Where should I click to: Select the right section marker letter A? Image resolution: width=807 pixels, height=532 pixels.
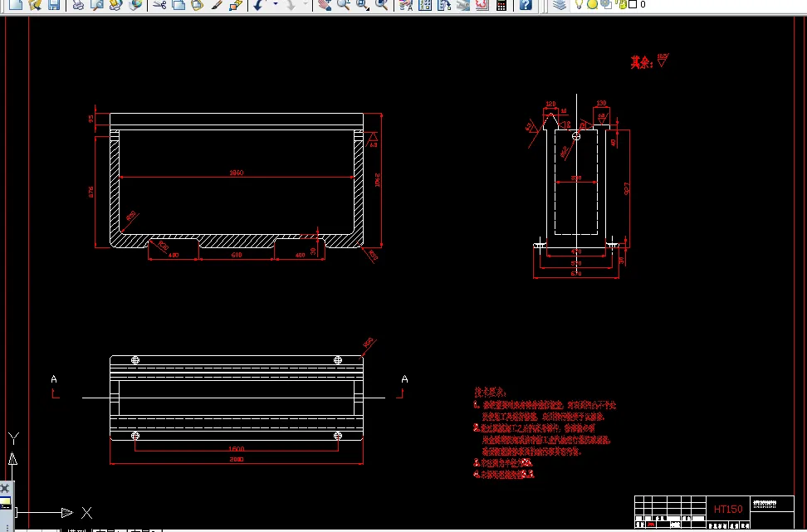[x=404, y=379]
